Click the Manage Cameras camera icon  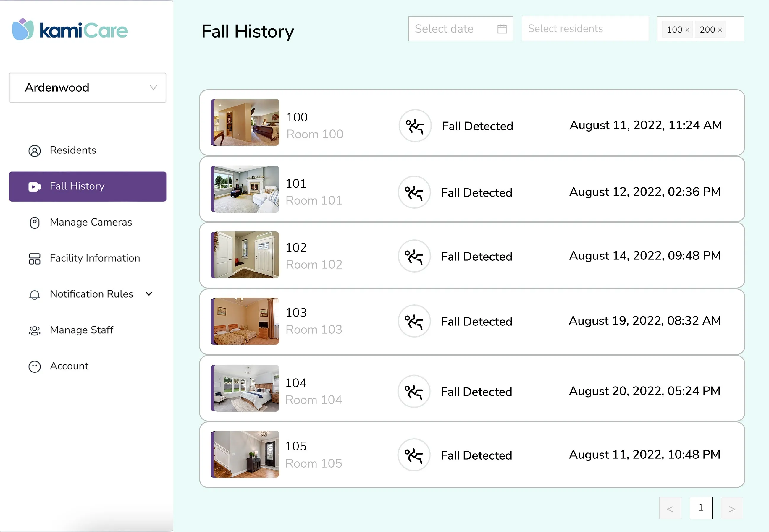tap(34, 223)
